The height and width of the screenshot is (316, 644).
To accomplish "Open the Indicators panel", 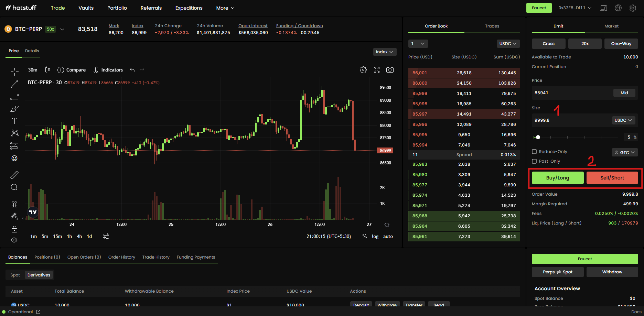I will [x=108, y=70].
